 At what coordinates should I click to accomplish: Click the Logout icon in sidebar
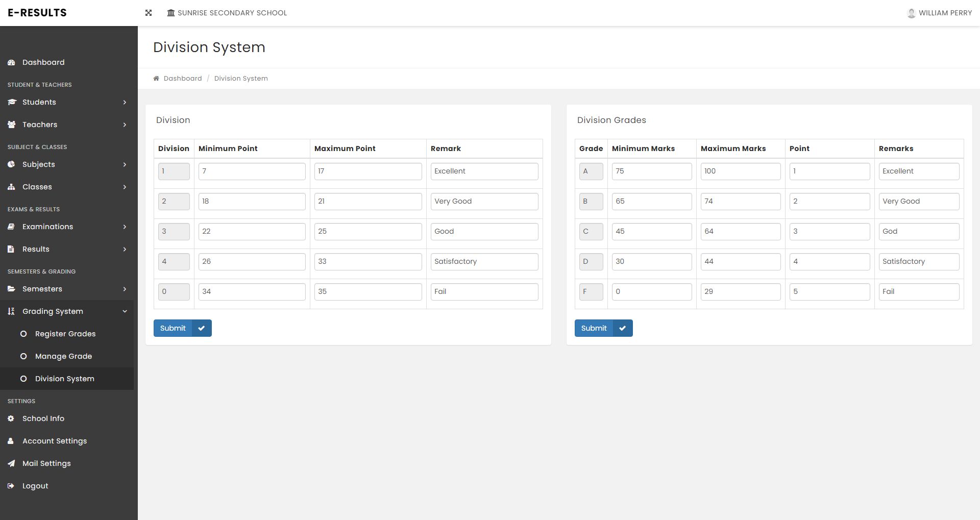11,486
